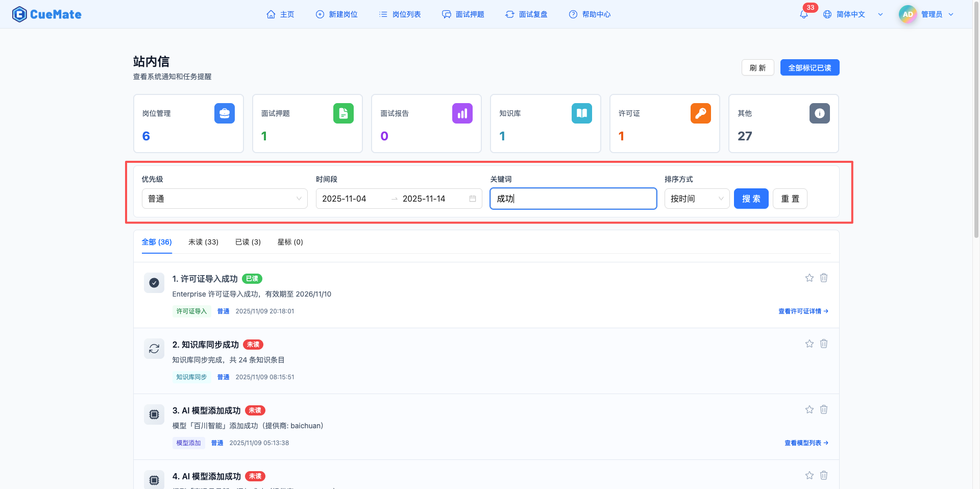The height and width of the screenshot is (489, 980).
Task: Delete the 知识库同步成功 message
Action: click(824, 344)
